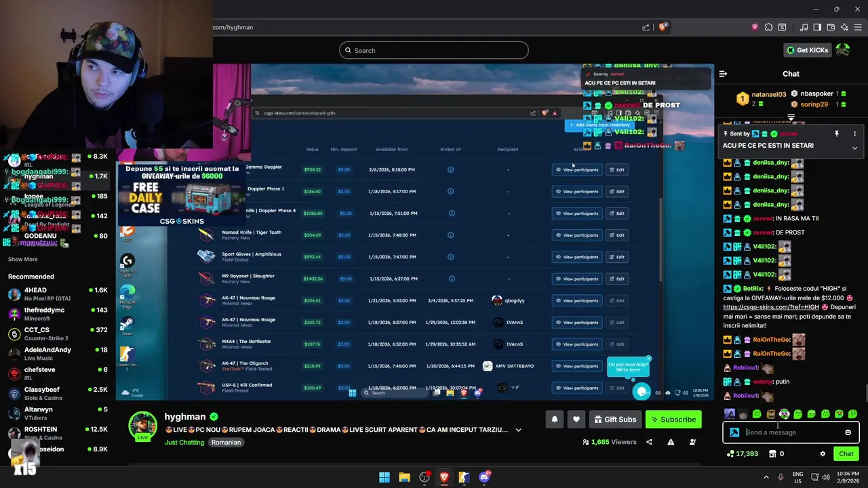Screen dimensions: 868x488
Task: Click the share page icon in address bar
Action: (x=646, y=27)
